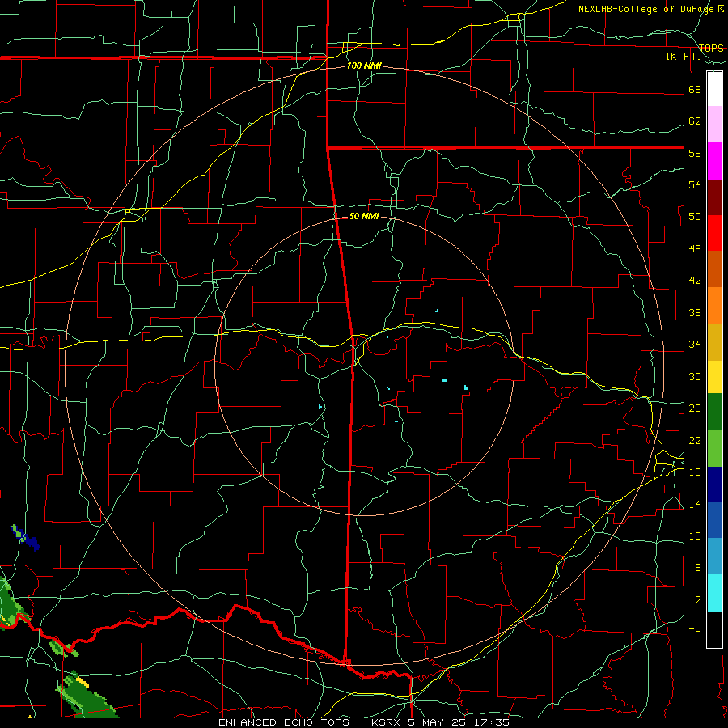Click the 62 value on the legend

tap(695, 121)
